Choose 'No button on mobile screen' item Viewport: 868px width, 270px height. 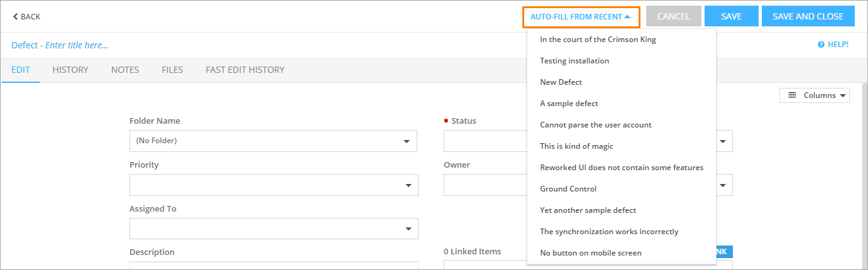590,253
